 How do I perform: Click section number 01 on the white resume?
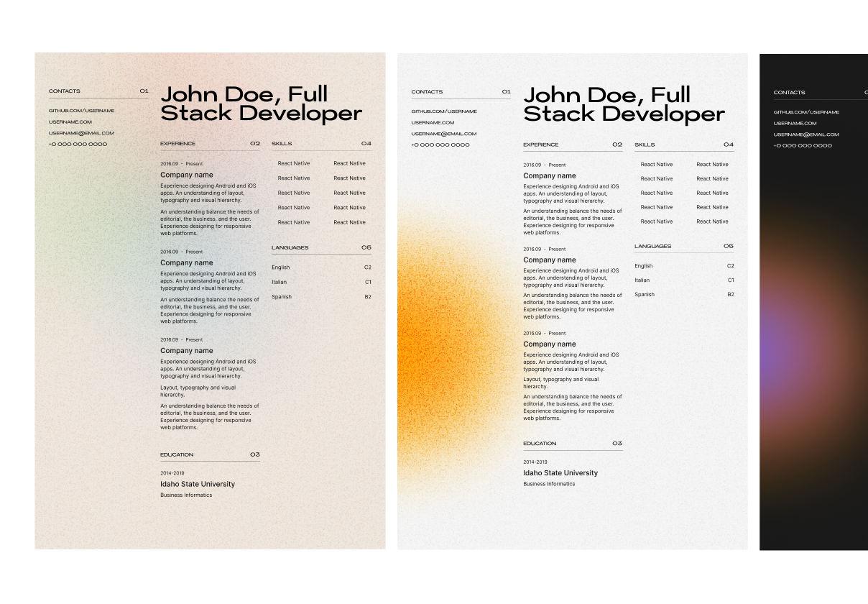point(507,92)
